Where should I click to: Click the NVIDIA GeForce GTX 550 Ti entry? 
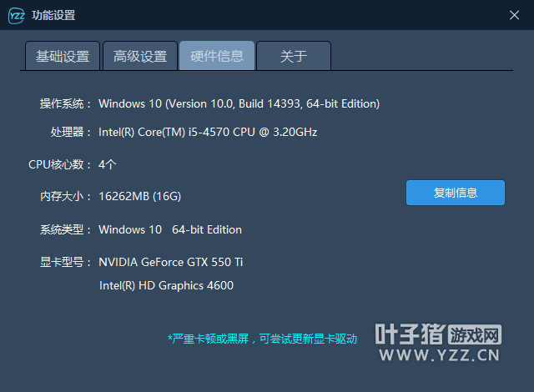click(x=171, y=262)
